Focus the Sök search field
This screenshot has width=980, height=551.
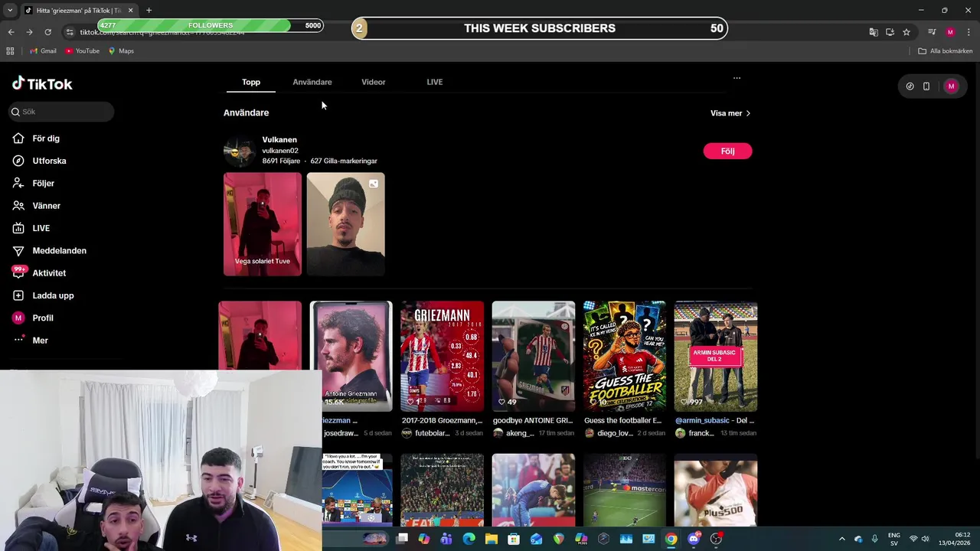(61, 112)
